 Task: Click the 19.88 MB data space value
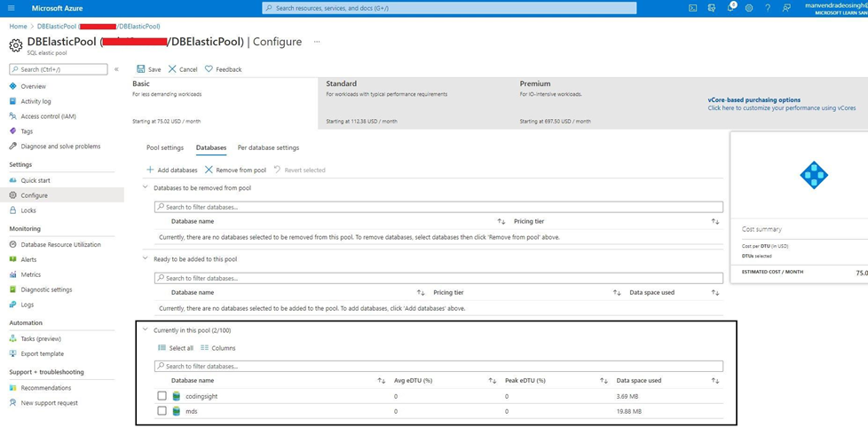[x=629, y=411]
